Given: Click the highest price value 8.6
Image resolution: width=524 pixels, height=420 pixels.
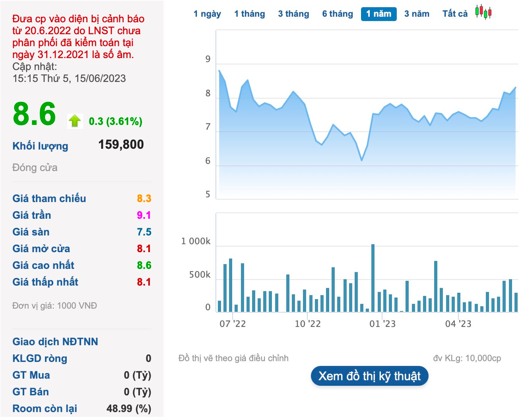Looking at the screenshot, I should 144,265.
